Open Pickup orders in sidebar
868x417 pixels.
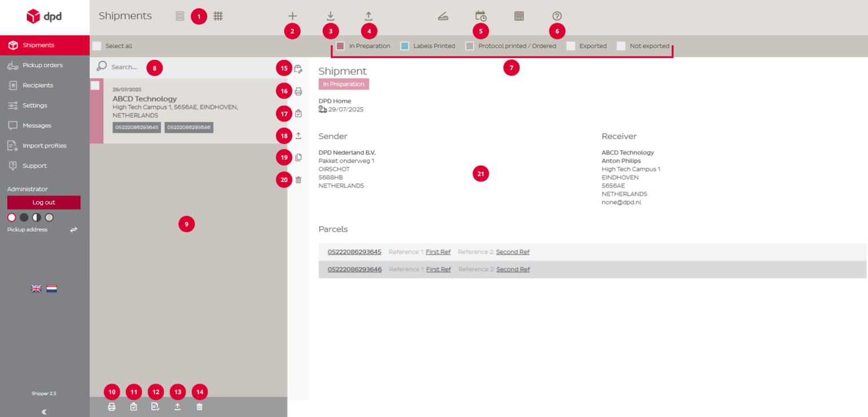(x=42, y=66)
